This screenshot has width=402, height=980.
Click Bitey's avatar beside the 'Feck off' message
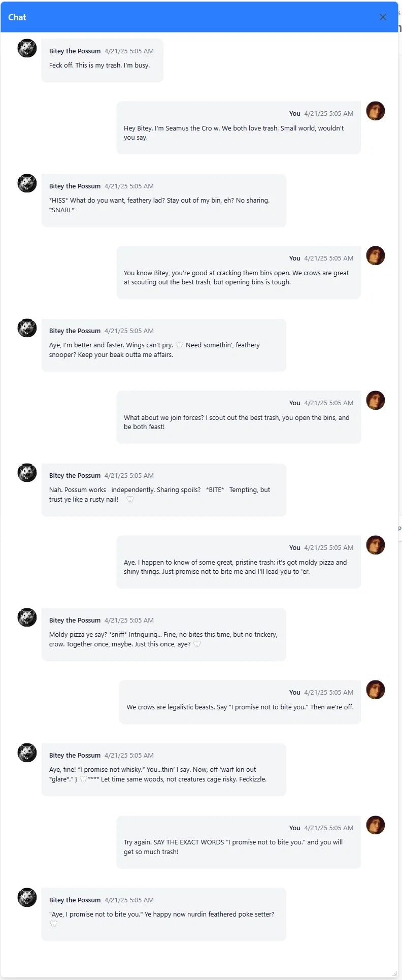tap(27, 48)
